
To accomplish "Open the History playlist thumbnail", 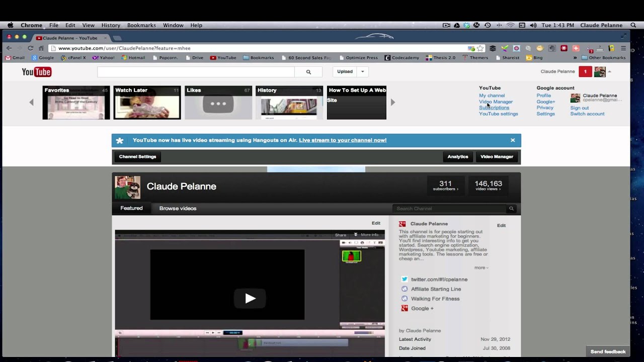I will [289, 103].
